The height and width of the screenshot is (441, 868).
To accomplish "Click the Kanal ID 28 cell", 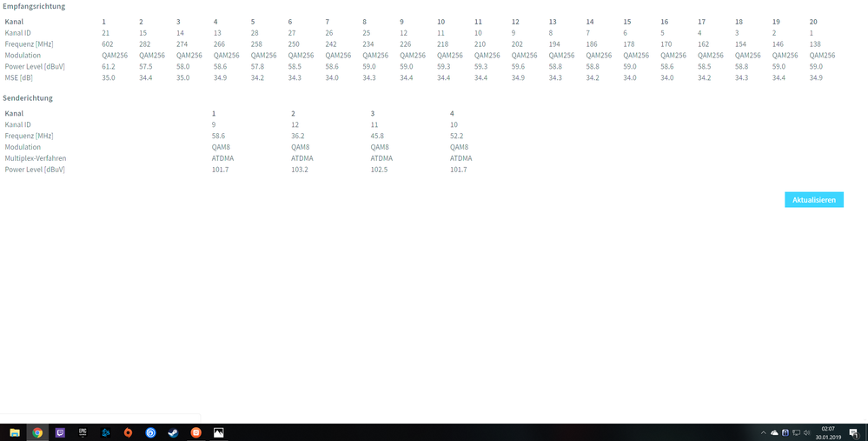I will [x=255, y=33].
